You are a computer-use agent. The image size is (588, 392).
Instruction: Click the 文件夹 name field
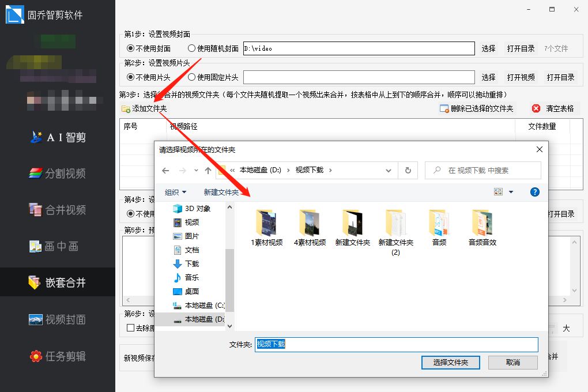pyautogui.click(x=397, y=344)
